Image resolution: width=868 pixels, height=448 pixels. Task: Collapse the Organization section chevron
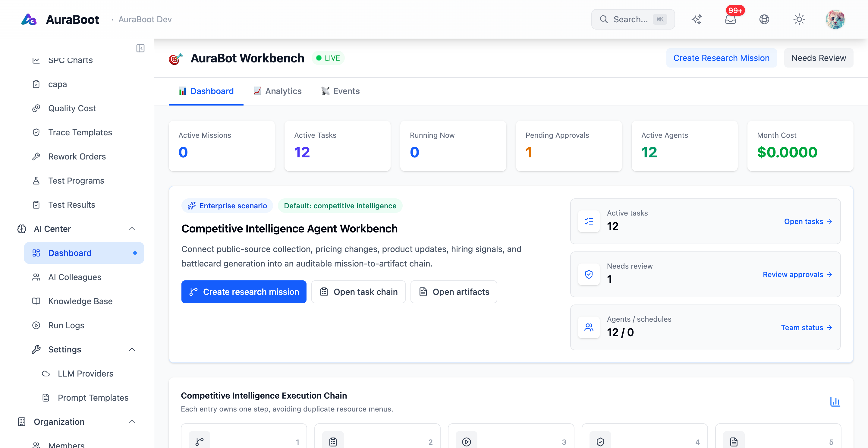coord(132,422)
